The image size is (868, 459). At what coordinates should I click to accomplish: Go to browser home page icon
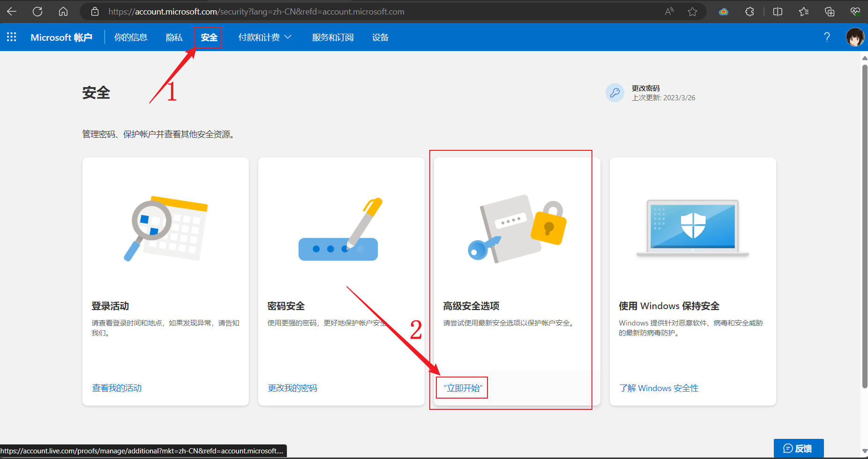[x=63, y=12]
